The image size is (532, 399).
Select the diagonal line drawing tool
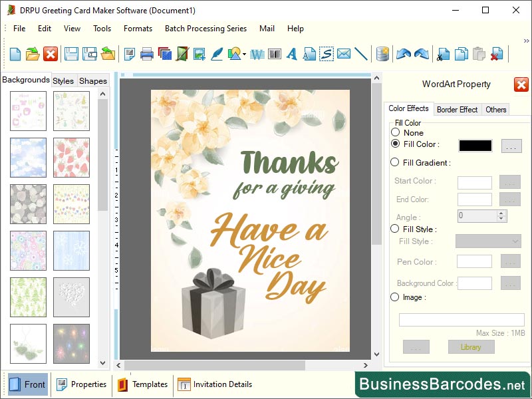pyautogui.click(x=361, y=55)
